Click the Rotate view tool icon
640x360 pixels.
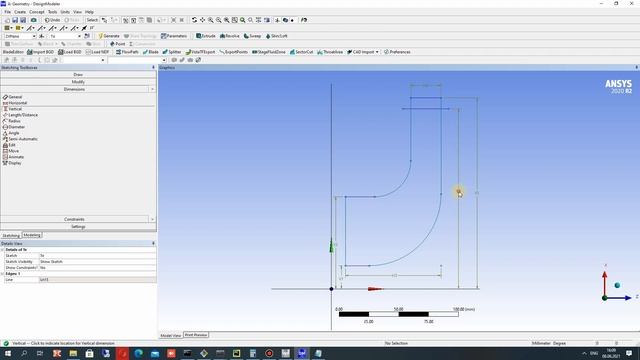point(194,20)
